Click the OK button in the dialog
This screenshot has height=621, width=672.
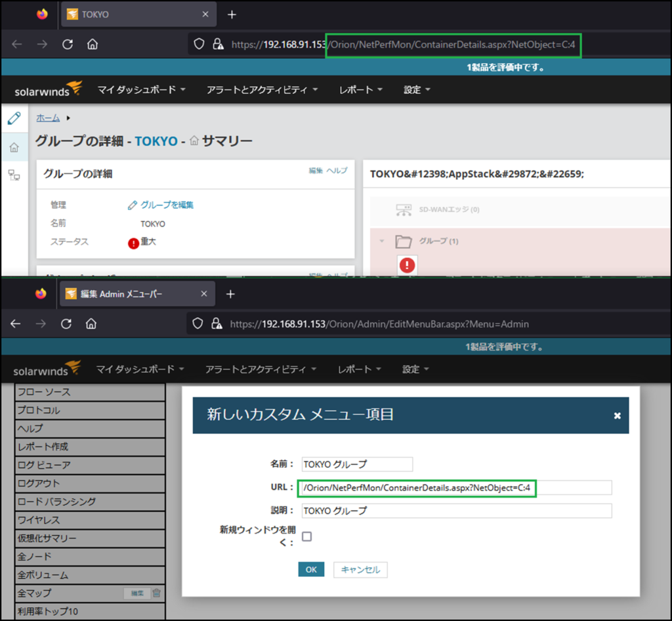pyautogui.click(x=311, y=570)
